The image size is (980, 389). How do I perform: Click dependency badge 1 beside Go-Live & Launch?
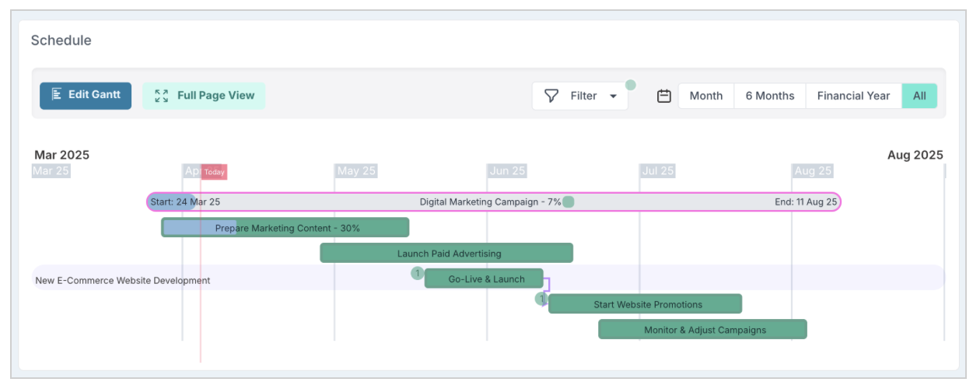coord(418,273)
